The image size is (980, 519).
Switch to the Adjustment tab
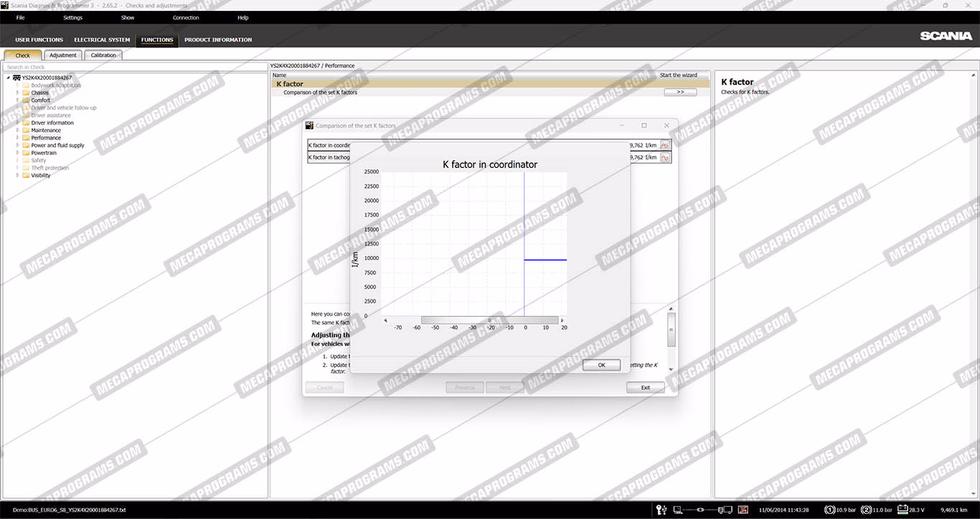click(x=63, y=55)
